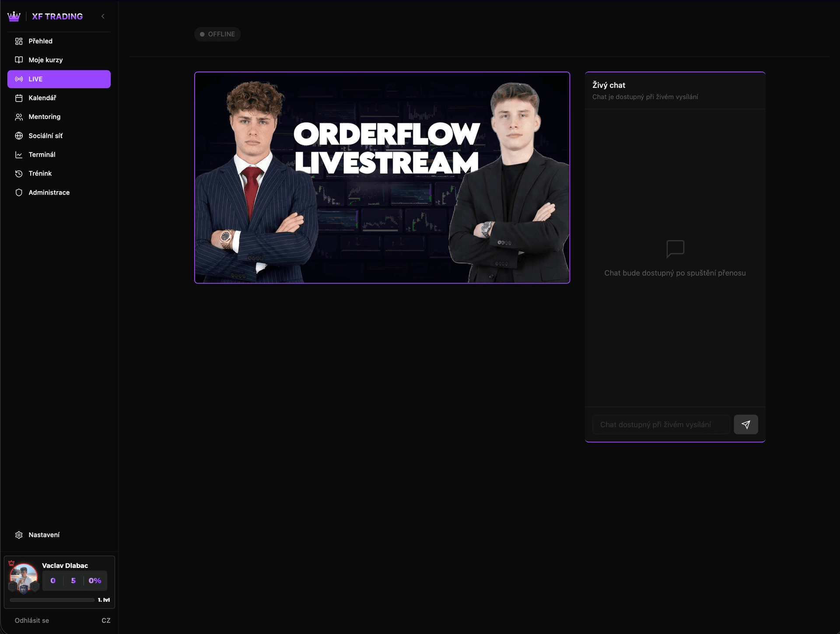The height and width of the screenshot is (634, 840).
Task: Open the Orderflow Livestream video thumbnail
Action: click(382, 178)
